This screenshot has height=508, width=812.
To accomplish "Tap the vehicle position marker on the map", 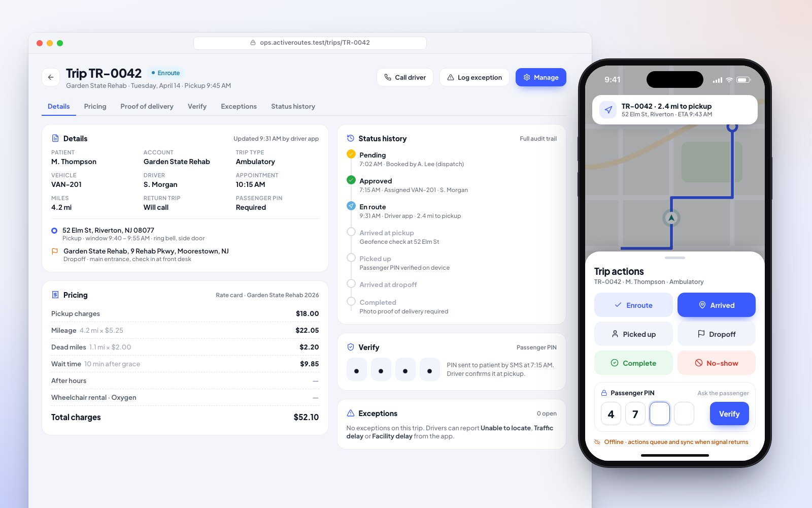I will 671,218.
